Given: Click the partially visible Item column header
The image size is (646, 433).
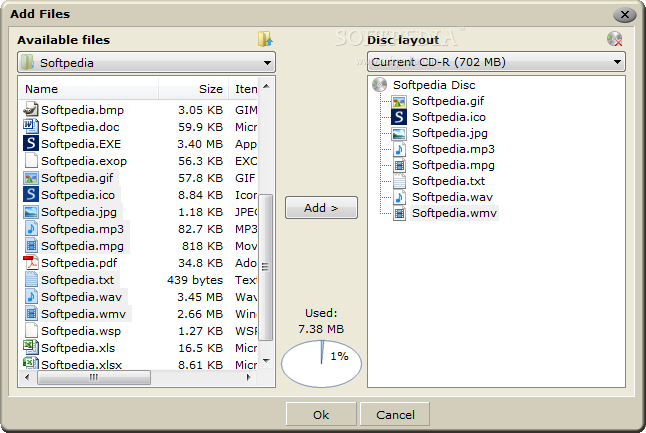Looking at the screenshot, I should 243,89.
